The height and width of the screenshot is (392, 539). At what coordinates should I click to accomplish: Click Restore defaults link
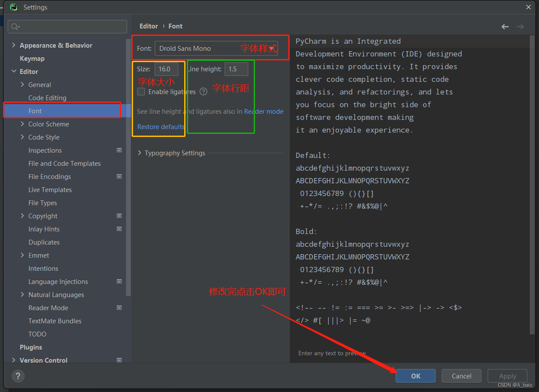(161, 127)
